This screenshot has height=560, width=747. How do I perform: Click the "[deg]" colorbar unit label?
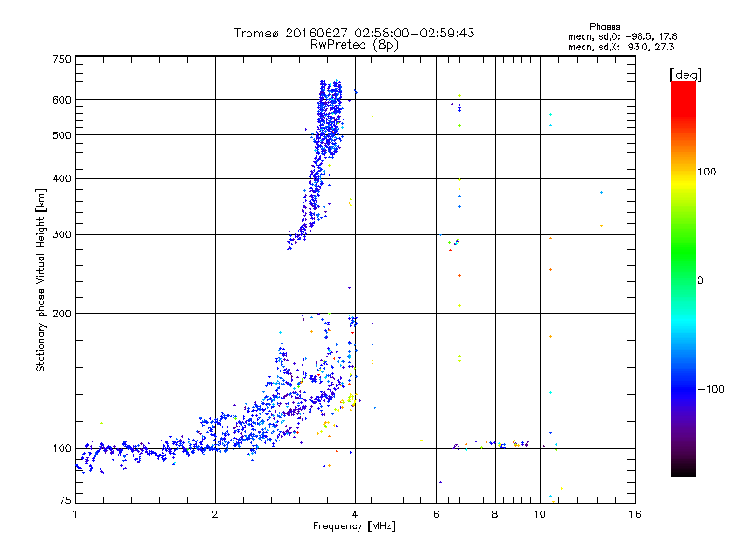coord(685,75)
